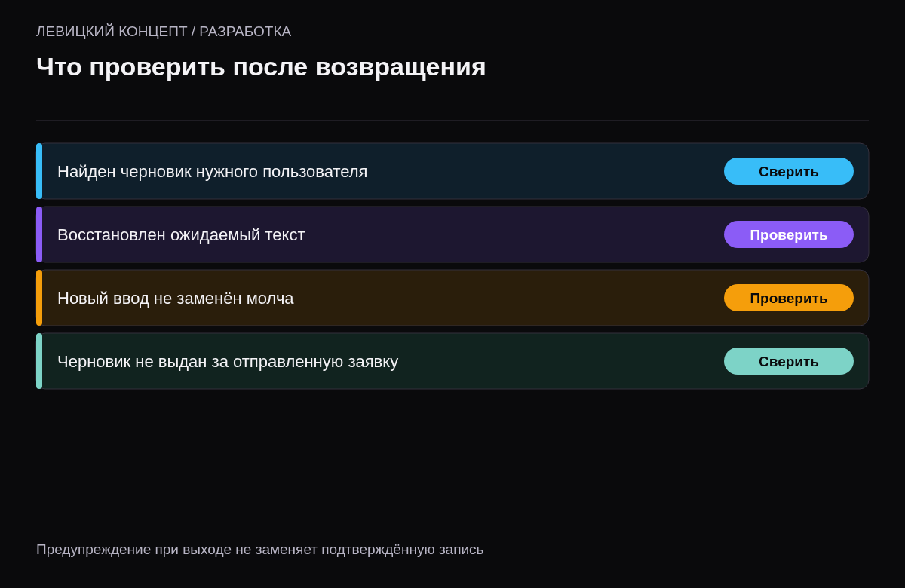Select text Черновик не выдан за отправленную заявку

228,361
